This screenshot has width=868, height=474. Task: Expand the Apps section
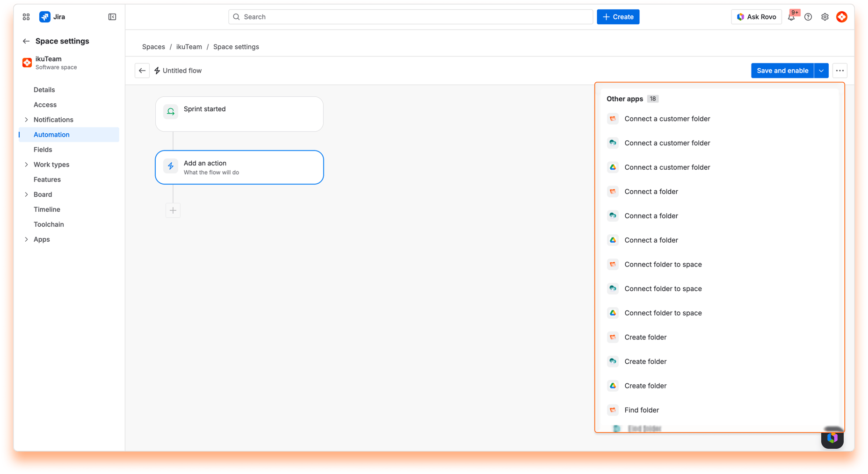click(x=26, y=239)
